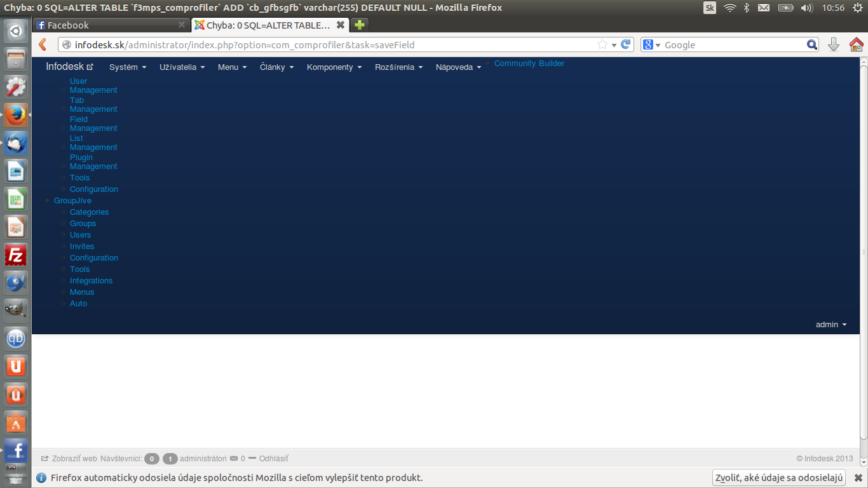Open the downloads arrow icon
This screenshot has height=488, width=868.
[x=834, y=44]
